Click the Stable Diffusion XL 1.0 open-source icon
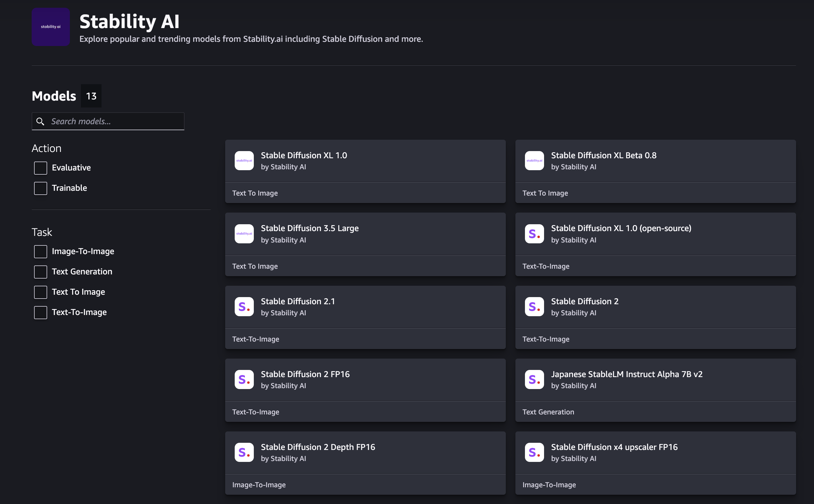This screenshot has height=504, width=814. [534, 233]
